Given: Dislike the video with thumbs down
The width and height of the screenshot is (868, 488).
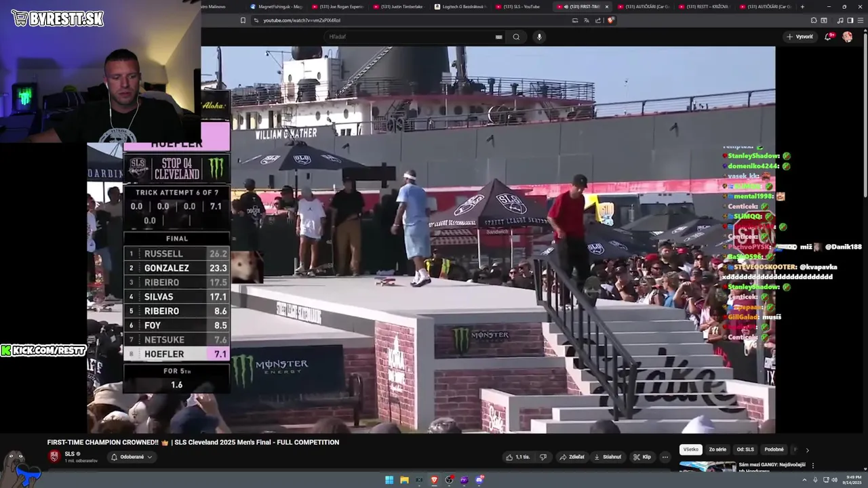Looking at the screenshot, I should pyautogui.click(x=542, y=457).
